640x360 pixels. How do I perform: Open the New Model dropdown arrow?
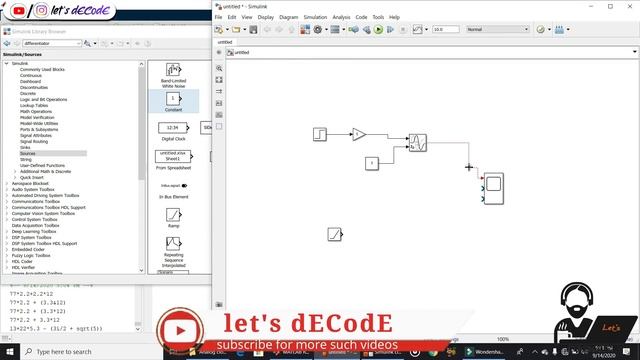[x=227, y=29]
